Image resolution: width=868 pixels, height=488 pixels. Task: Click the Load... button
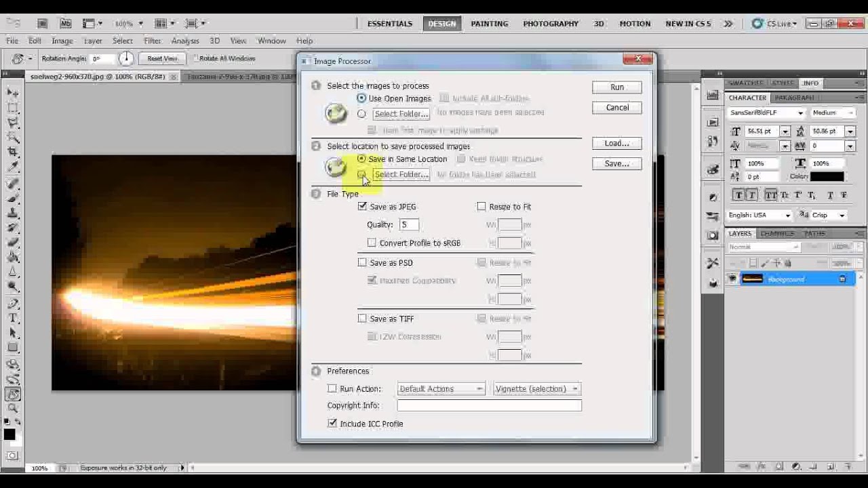coord(617,143)
